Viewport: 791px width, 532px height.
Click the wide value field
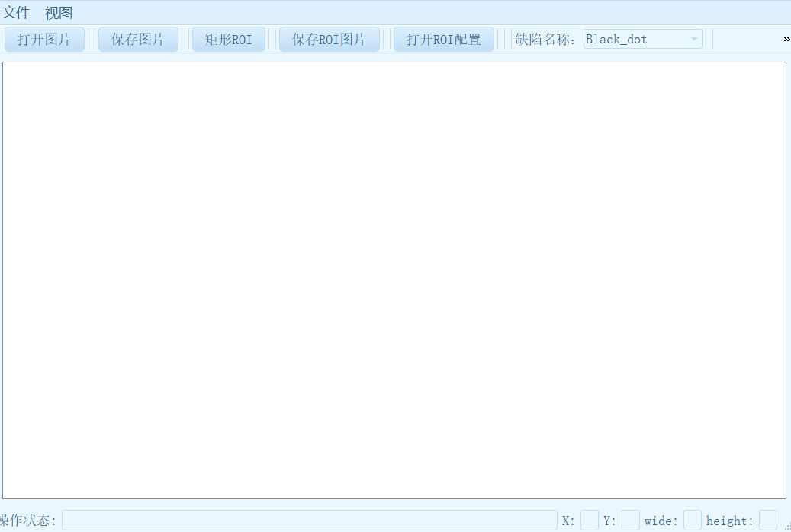(692, 521)
